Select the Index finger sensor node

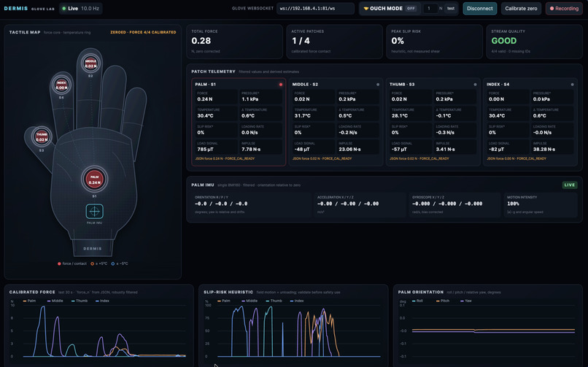[61, 85]
